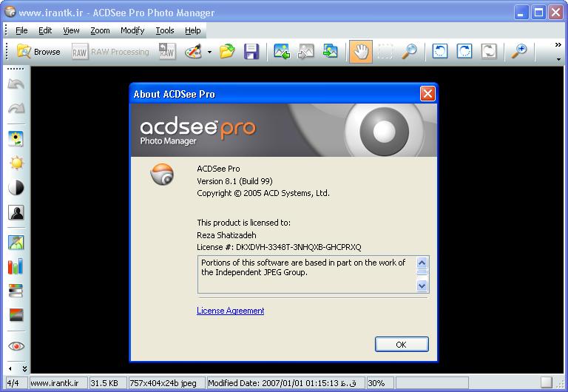Click the 31.5 KB file size status field
The width and height of the screenshot is (568, 392).
point(107,383)
